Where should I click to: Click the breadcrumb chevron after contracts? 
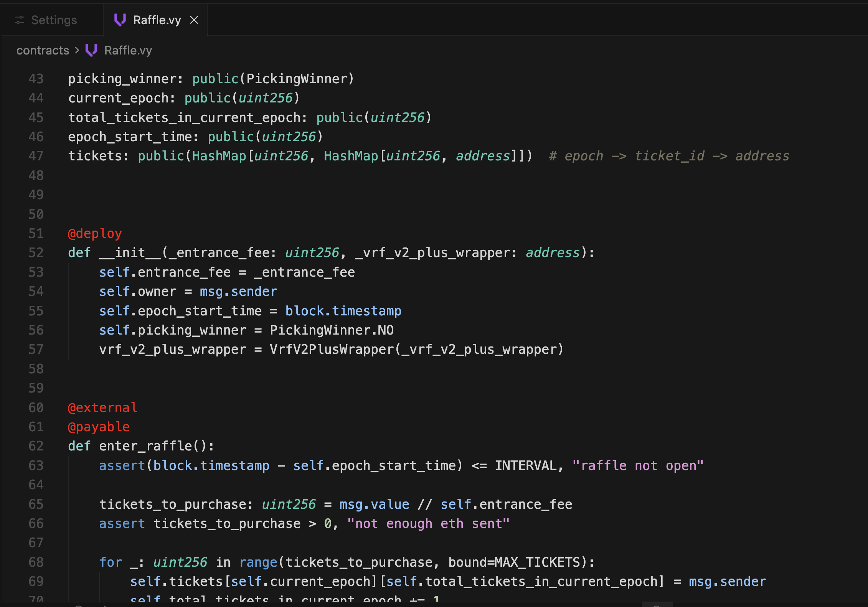click(77, 50)
